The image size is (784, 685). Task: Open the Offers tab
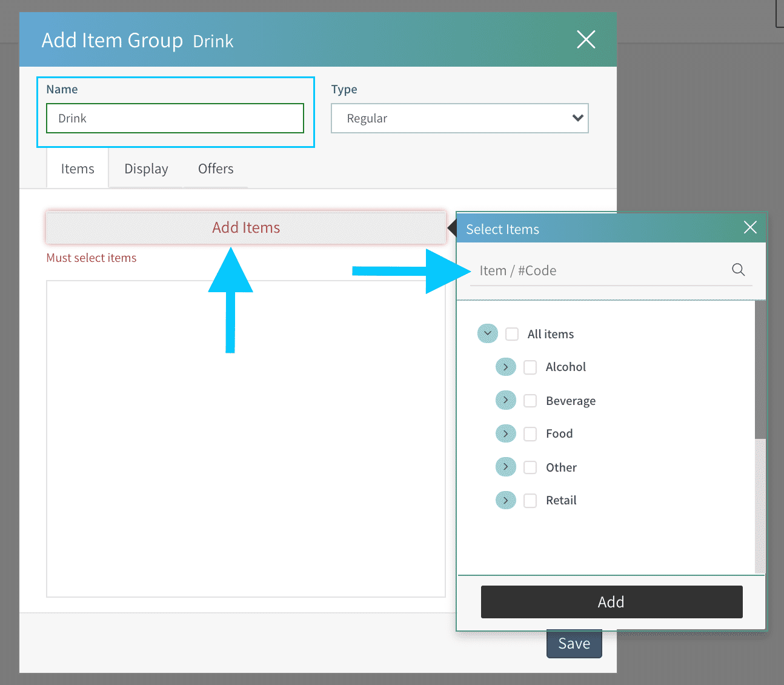216,169
